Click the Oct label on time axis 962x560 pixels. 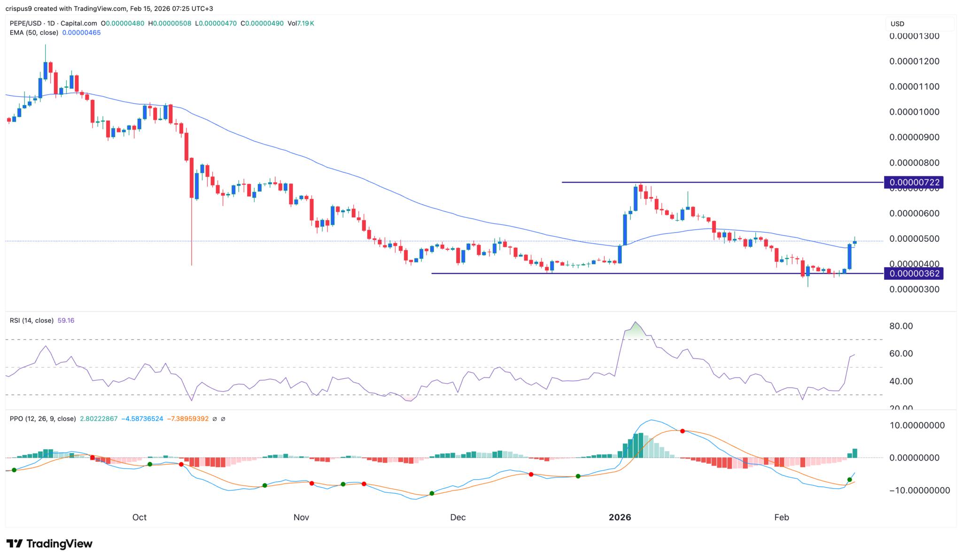click(x=139, y=518)
